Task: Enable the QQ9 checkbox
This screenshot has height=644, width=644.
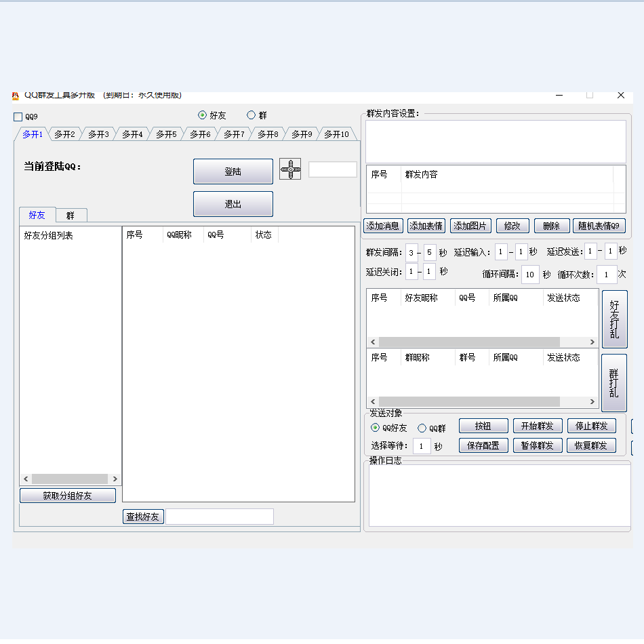Action: (18, 117)
